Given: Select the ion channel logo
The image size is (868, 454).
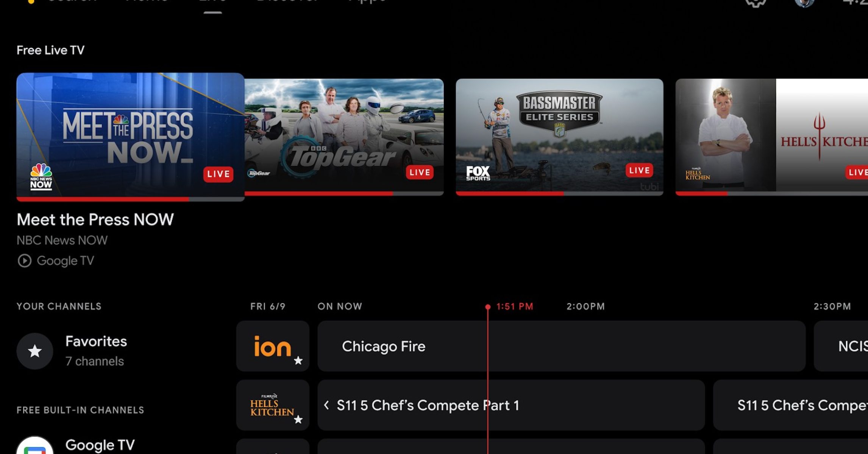Looking at the screenshot, I should pyautogui.click(x=272, y=346).
